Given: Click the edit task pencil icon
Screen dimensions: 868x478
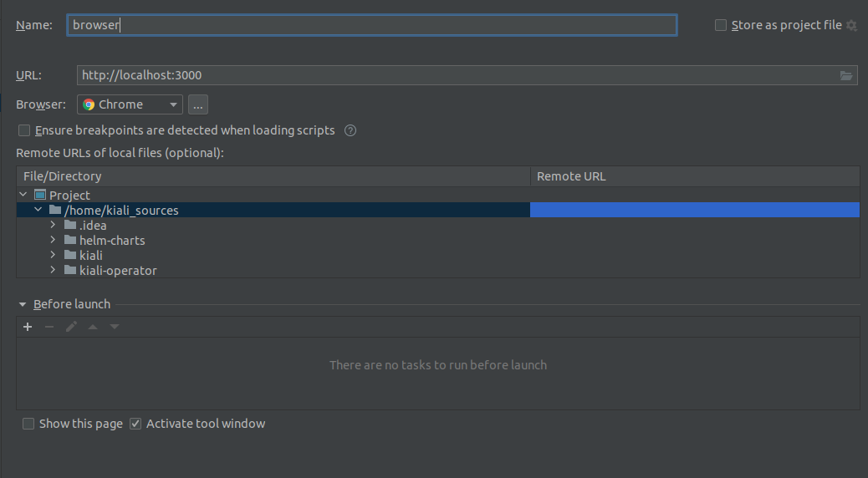Looking at the screenshot, I should [x=71, y=327].
